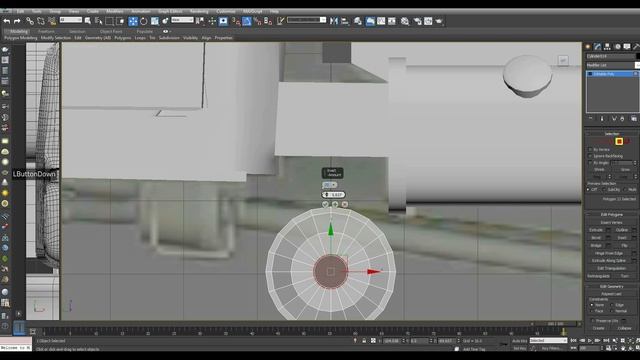This screenshot has height=360, width=640.
Task: Toggle the Ignore Backfacing checkbox
Action: tap(590, 156)
